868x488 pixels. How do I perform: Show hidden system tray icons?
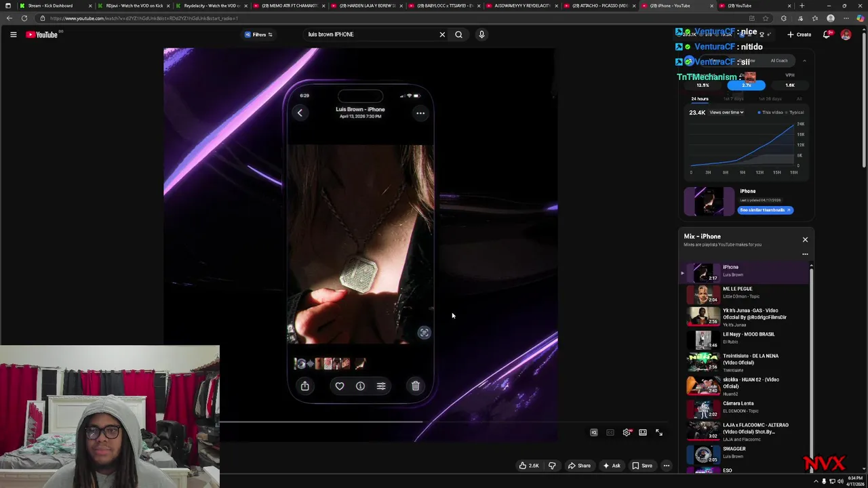click(x=816, y=481)
